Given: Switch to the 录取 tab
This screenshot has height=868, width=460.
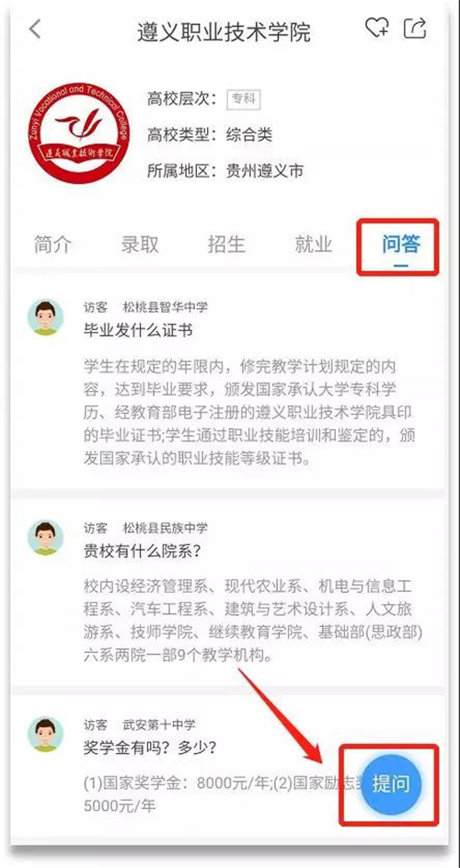Looking at the screenshot, I should tap(140, 245).
